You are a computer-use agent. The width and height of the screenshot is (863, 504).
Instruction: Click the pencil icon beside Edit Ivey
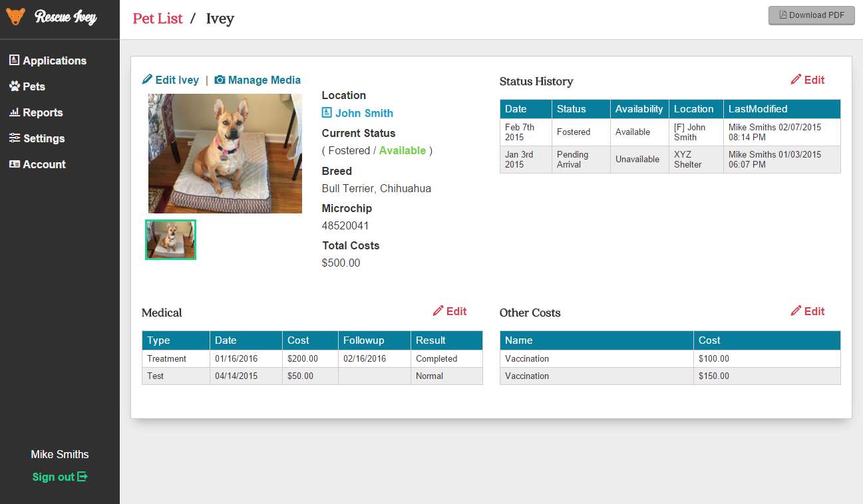[148, 80]
